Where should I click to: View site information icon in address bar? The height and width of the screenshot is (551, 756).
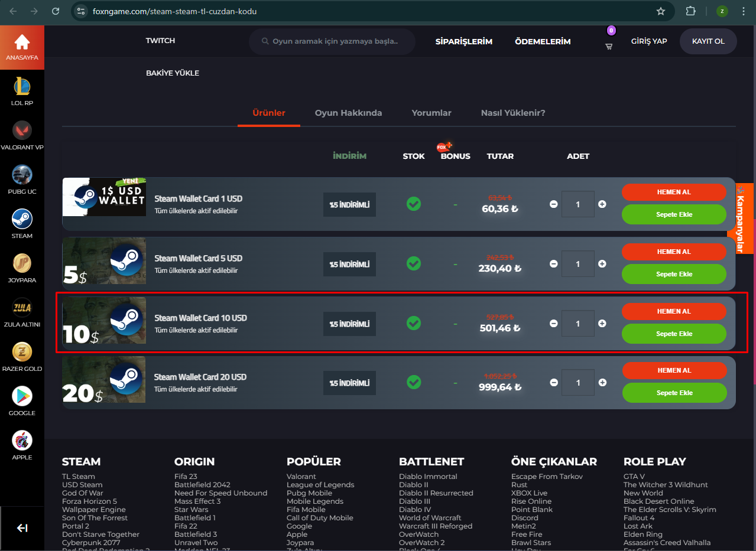(81, 11)
